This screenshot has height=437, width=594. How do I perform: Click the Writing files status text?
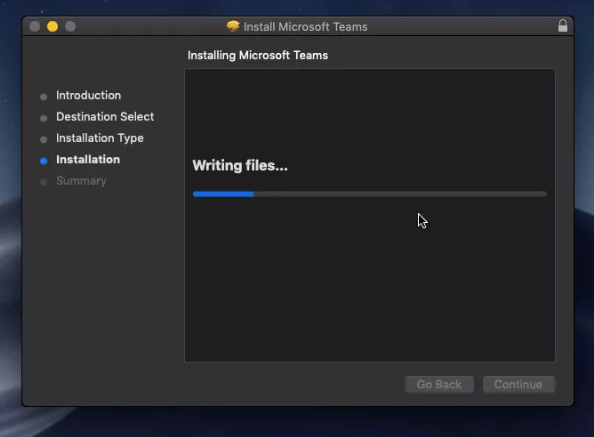click(x=240, y=165)
